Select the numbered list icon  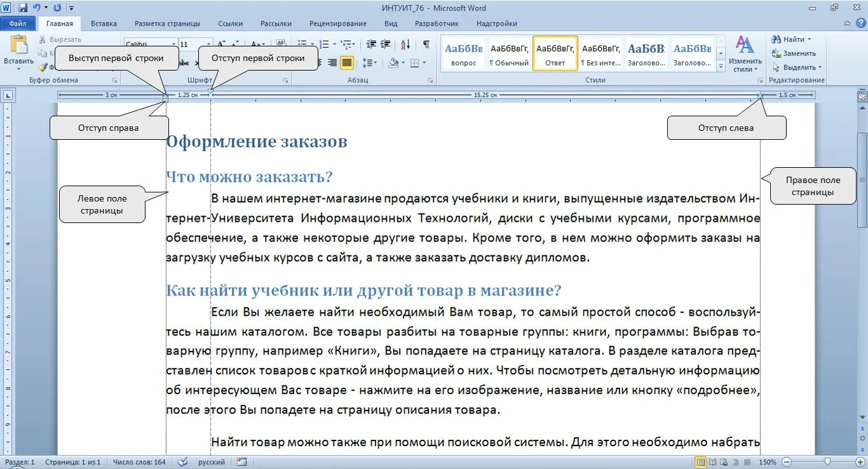coord(324,43)
